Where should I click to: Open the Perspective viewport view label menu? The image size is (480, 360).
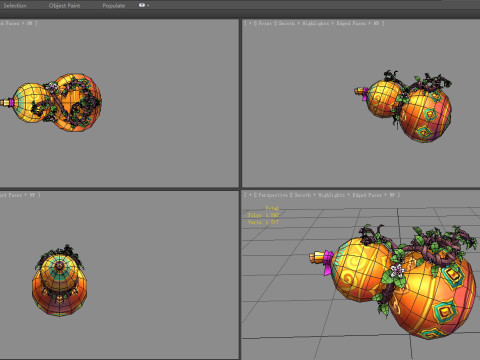273,195
